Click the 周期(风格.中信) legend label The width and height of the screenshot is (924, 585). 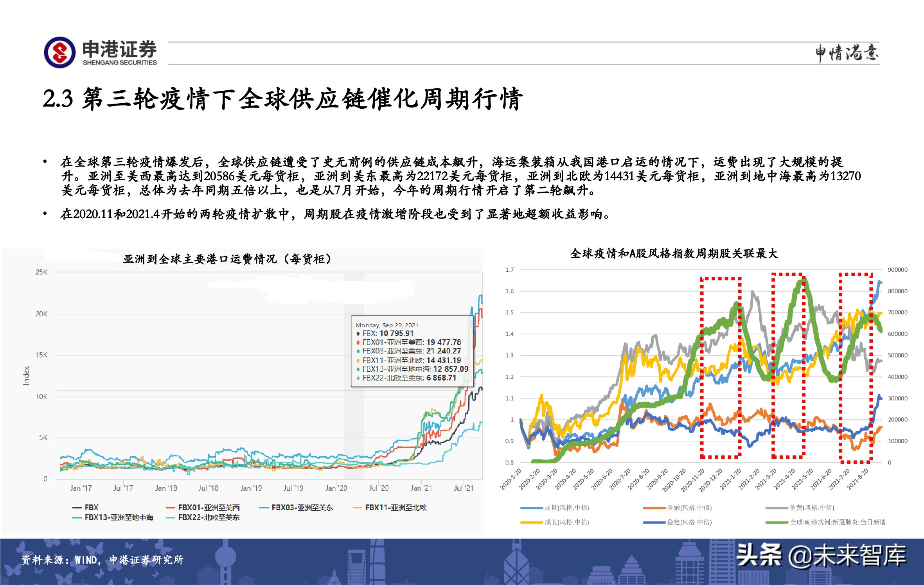pos(566,508)
